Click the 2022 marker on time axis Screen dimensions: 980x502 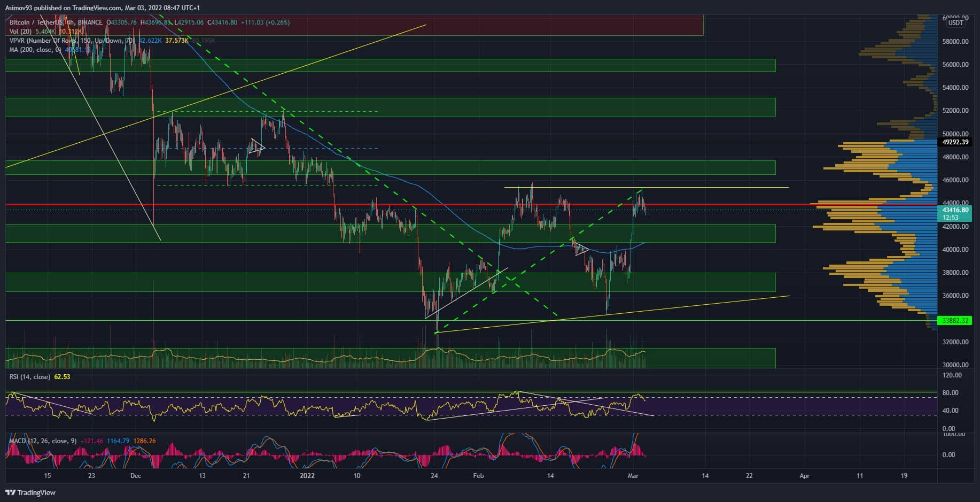(x=307, y=476)
